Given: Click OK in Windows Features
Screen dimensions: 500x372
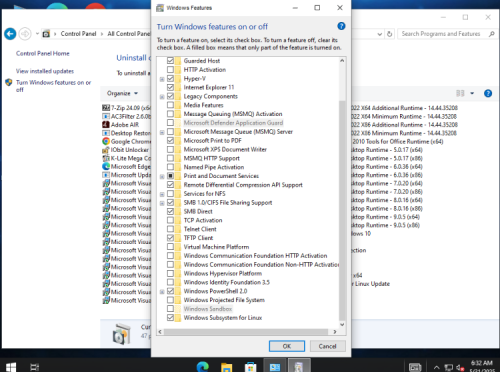Looking at the screenshot, I should pos(287,346).
